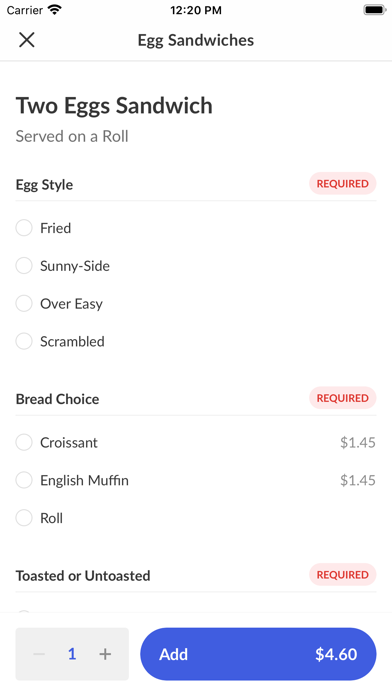Tap the Egg Style REQUIRED badge
Image resolution: width=392 pixels, height=696 pixels.
click(x=342, y=183)
